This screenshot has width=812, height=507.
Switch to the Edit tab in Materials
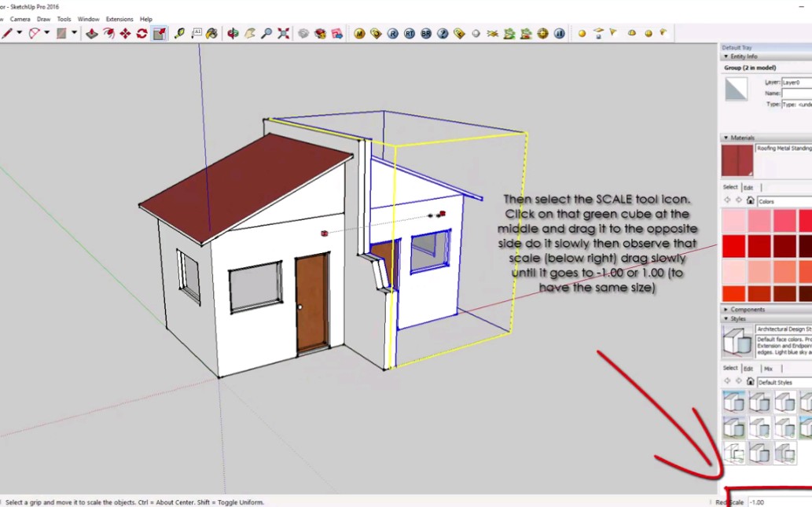(x=748, y=187)
